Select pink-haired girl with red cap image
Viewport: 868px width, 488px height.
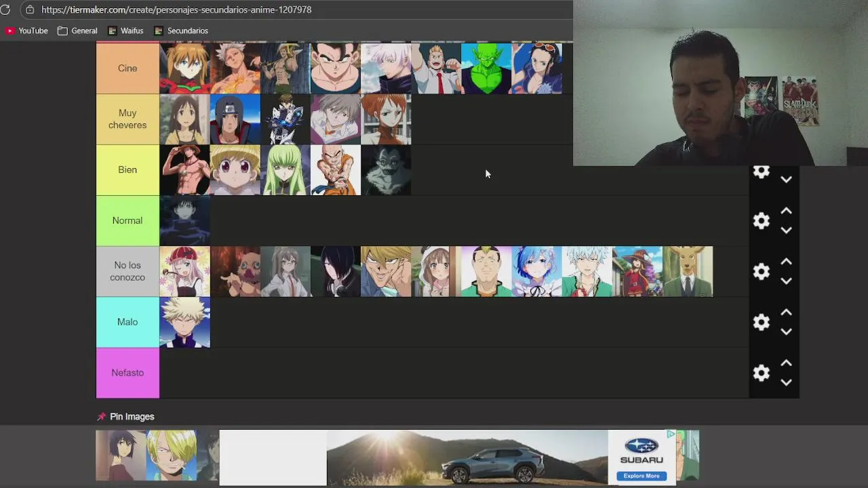click(184, 271)
